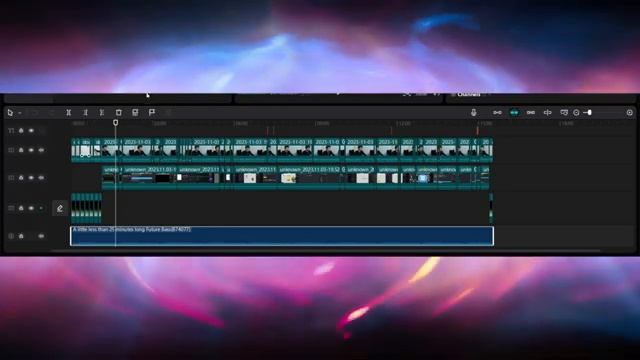Image resolution: width=640 pixels, height=360 pixels.
Task: Lock the 'unknown_2023' overlay track
Action: (21, 178)
